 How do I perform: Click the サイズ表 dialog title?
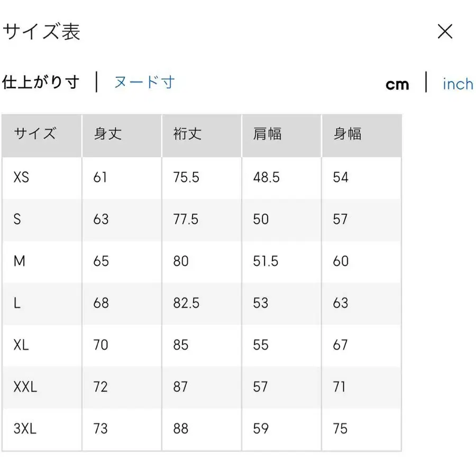[x=42, y=32]
